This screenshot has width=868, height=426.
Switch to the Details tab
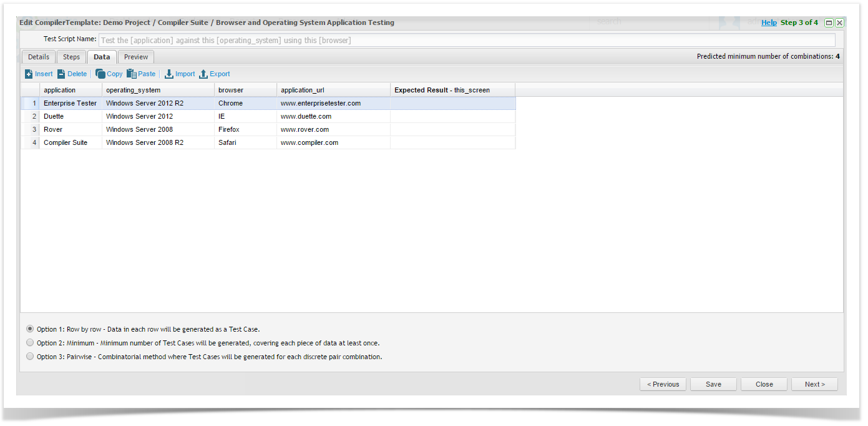coord(39,57)
